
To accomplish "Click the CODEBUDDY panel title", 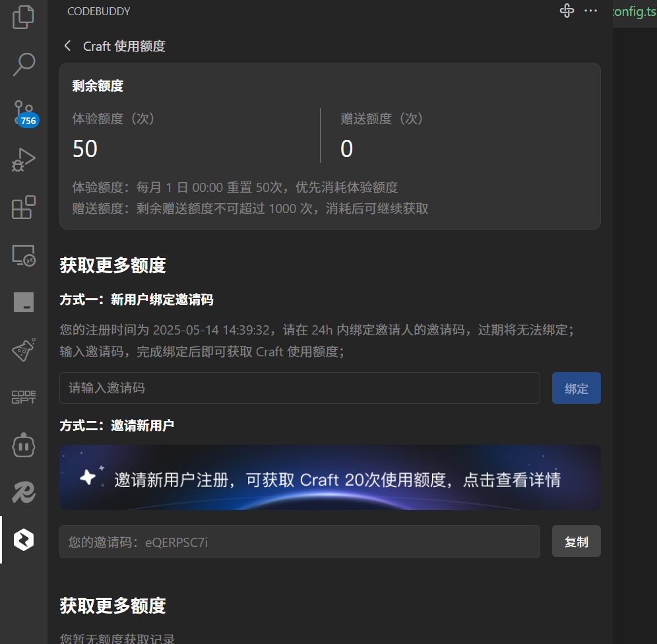I will coord(98,11).
